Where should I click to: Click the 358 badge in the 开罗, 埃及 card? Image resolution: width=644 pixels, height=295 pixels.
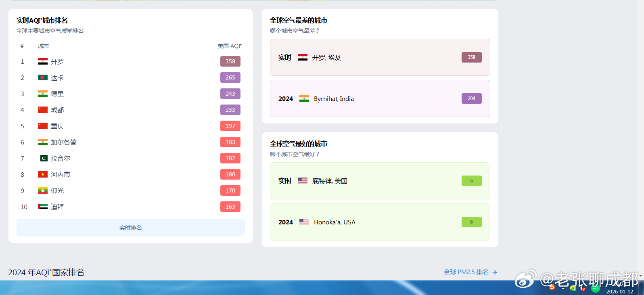pos(472,57)
